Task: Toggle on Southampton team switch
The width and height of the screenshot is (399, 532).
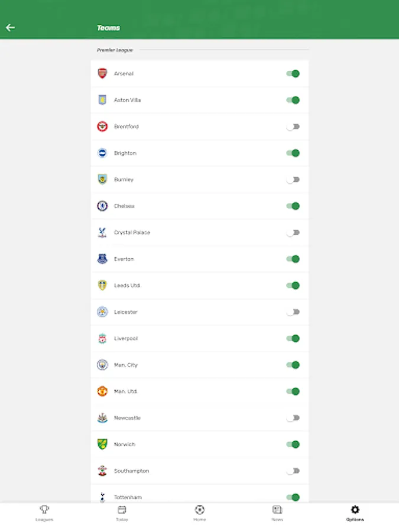Action: coord(293,471)
